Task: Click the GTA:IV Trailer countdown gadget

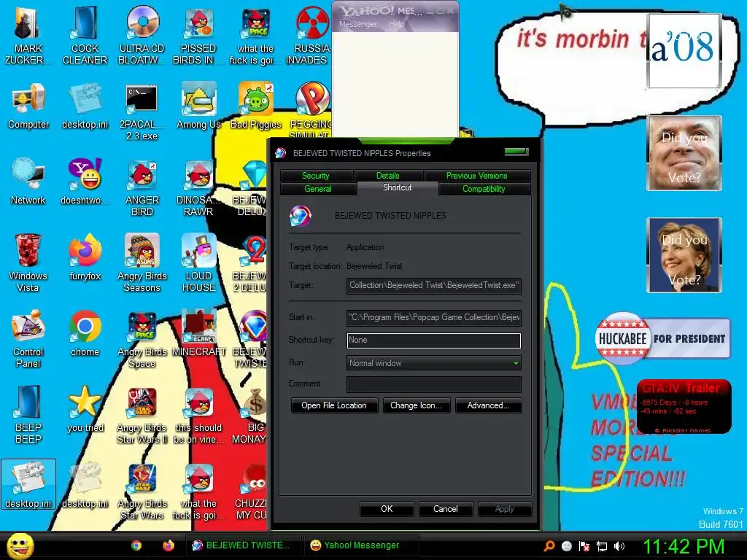Action: [684, 407]
